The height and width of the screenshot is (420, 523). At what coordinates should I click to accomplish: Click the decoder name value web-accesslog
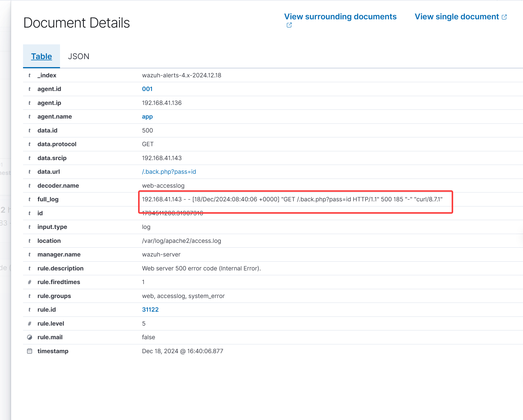[163, 186]
